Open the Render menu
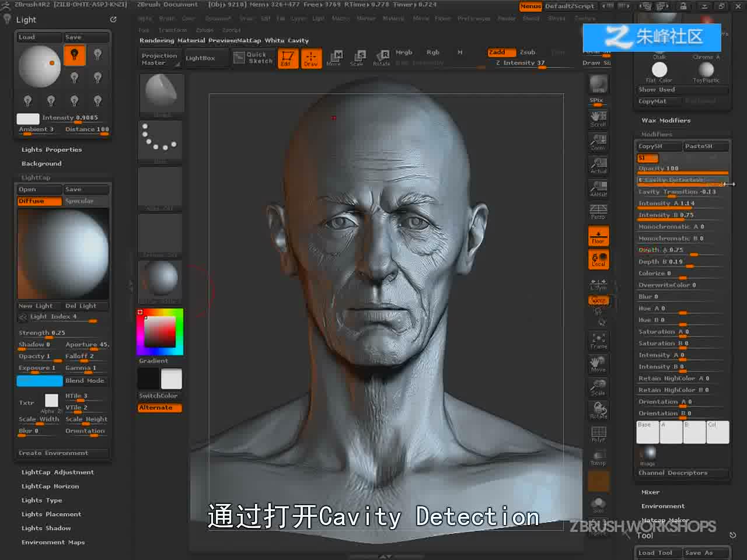The height and width of the screenshot is (560, 747). 507,19
